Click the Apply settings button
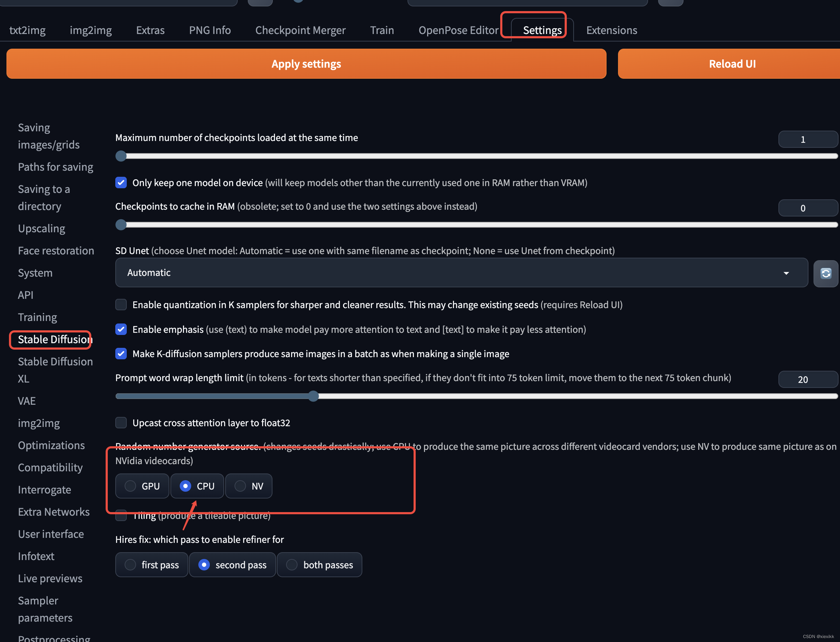 pyautogui.click(x=306, y=64)
